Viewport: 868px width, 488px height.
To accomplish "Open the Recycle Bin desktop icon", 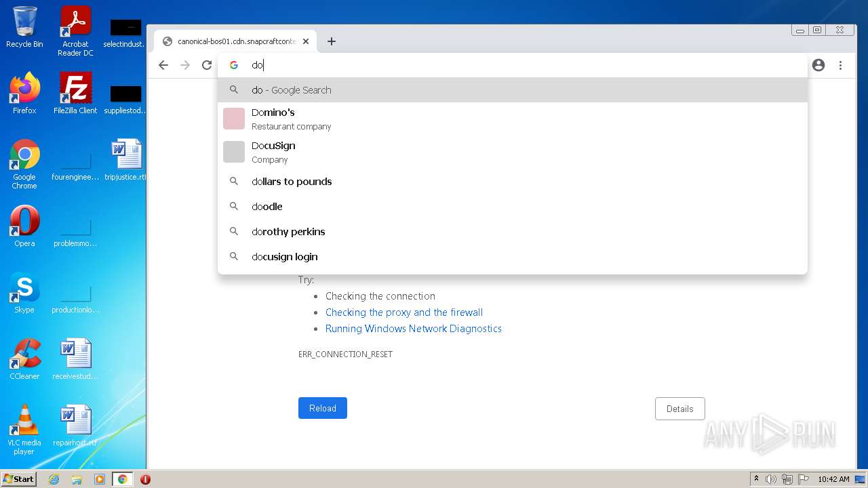I will click(24, 27).
